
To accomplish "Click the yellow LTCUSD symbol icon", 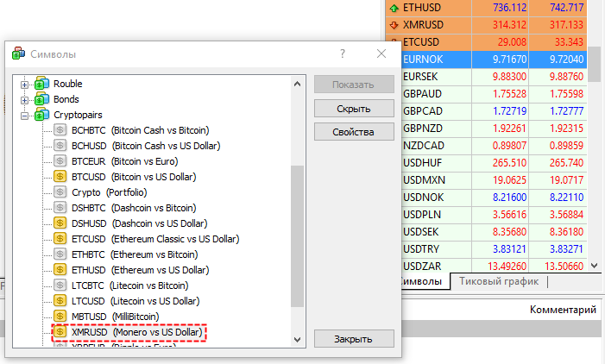I will click(x=60, y=301).
